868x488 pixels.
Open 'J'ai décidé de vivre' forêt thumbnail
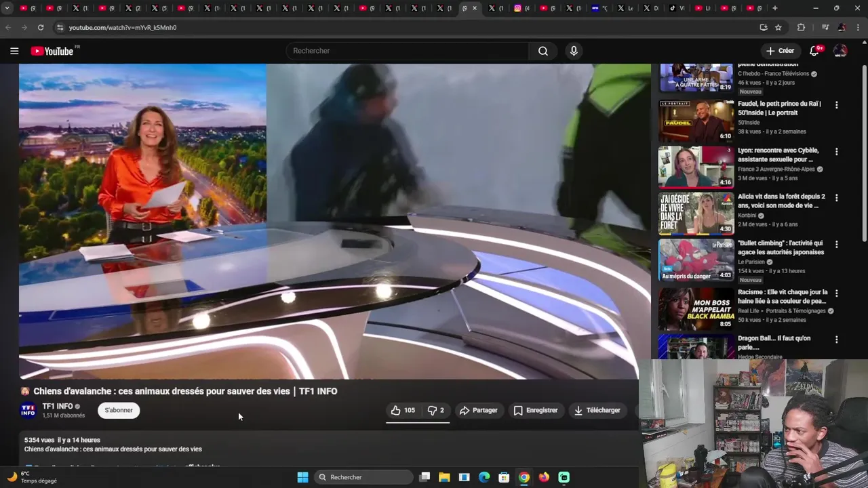[x=696, y=213]
